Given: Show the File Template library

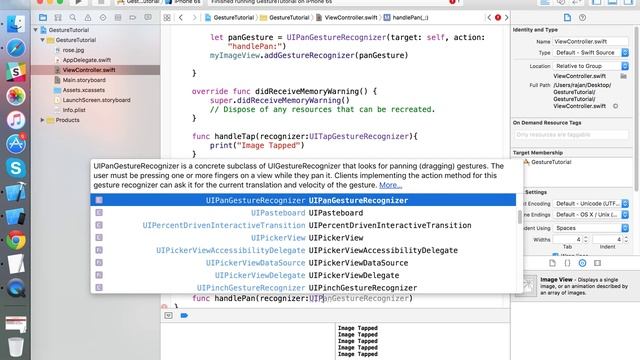Looking at the screenshot, I should 552,263.
